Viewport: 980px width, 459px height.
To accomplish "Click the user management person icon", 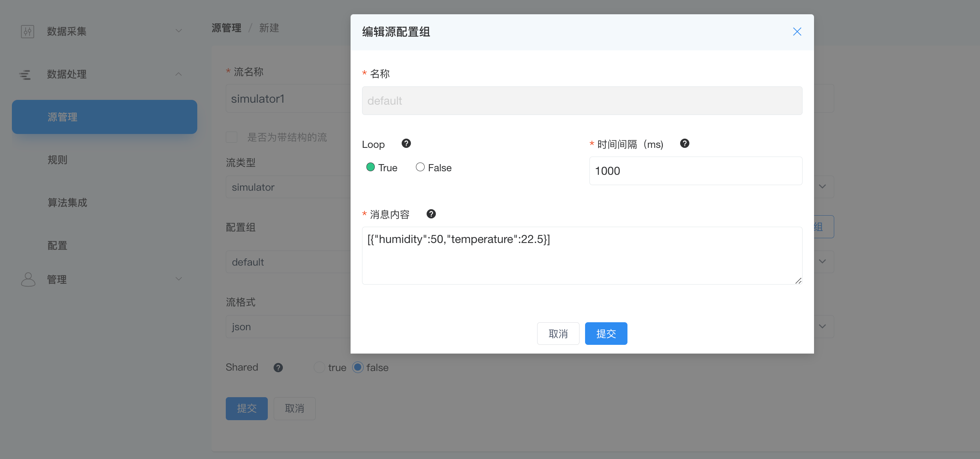I will coord(28,279).
